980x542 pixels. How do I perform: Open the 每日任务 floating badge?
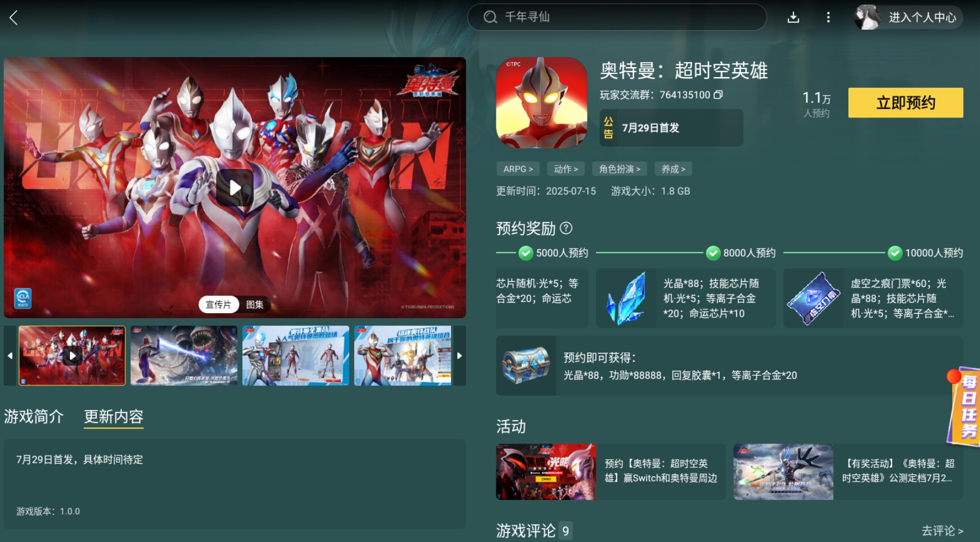pyautogui.click(x=964, y=407)
